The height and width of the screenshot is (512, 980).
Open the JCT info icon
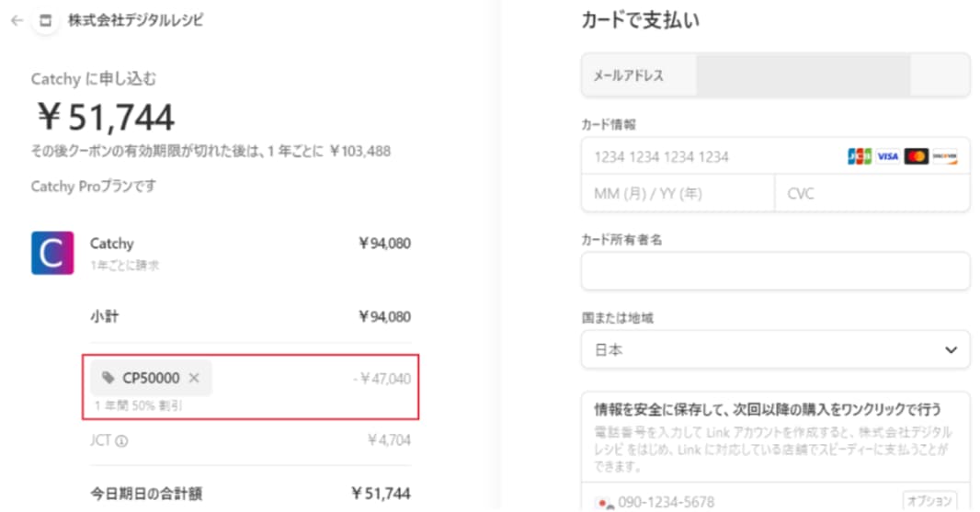coord(122,441)
